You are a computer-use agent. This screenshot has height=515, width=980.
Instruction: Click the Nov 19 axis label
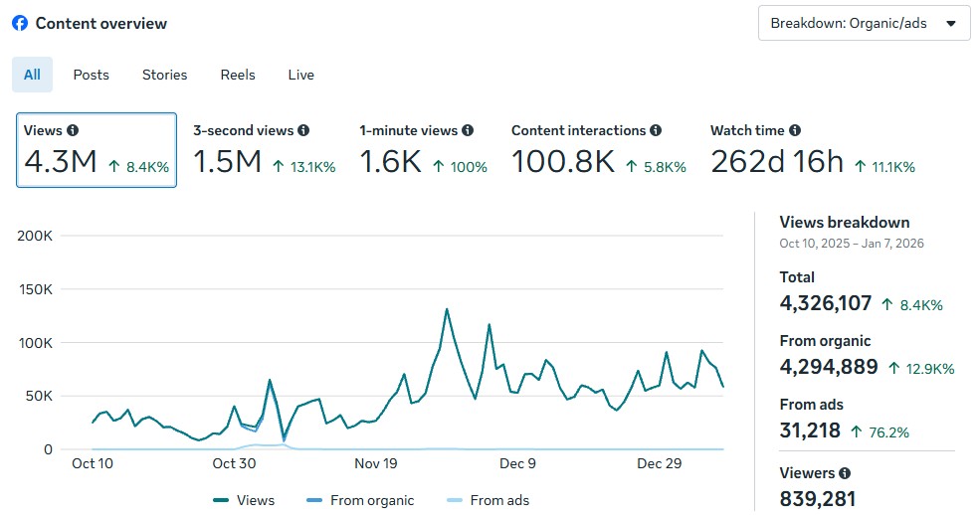point(376,463)
